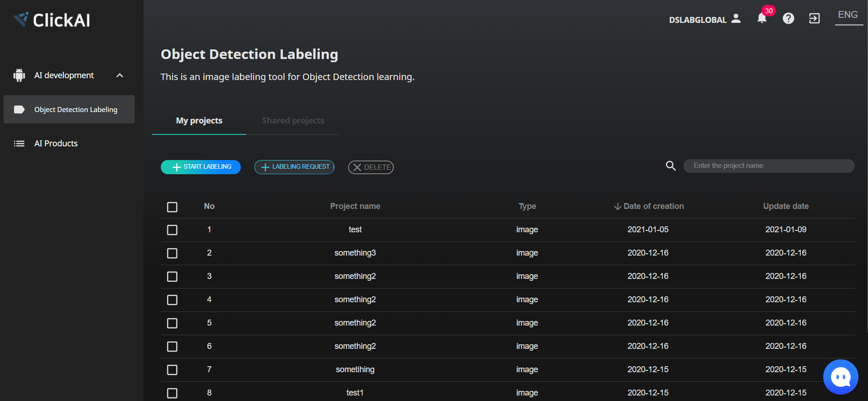
Task: Open the chat support bubble
Action: point(840,377)
